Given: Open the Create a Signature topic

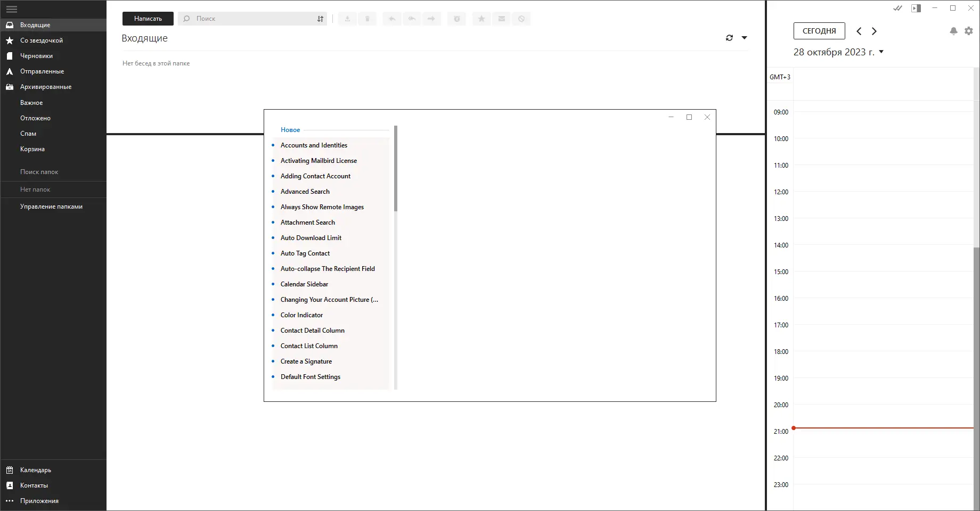Looking at the screenshot, I should tap(330, 361).
